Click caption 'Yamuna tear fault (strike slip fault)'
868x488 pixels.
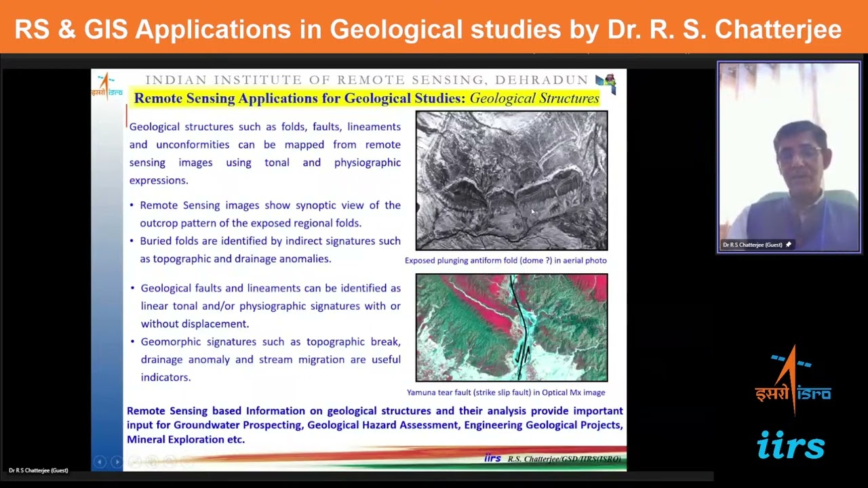coord(506,392)
